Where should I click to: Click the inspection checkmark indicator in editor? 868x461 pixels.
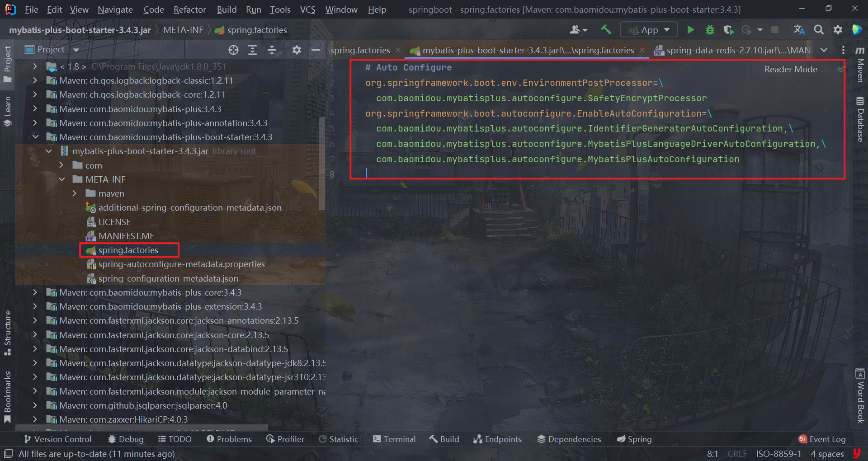pos(841,70)
